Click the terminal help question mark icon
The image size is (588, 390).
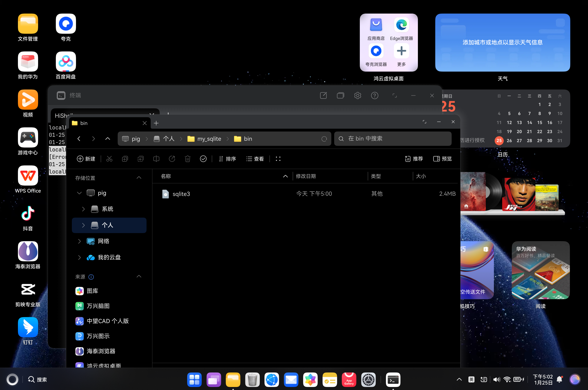coord(374,96)
